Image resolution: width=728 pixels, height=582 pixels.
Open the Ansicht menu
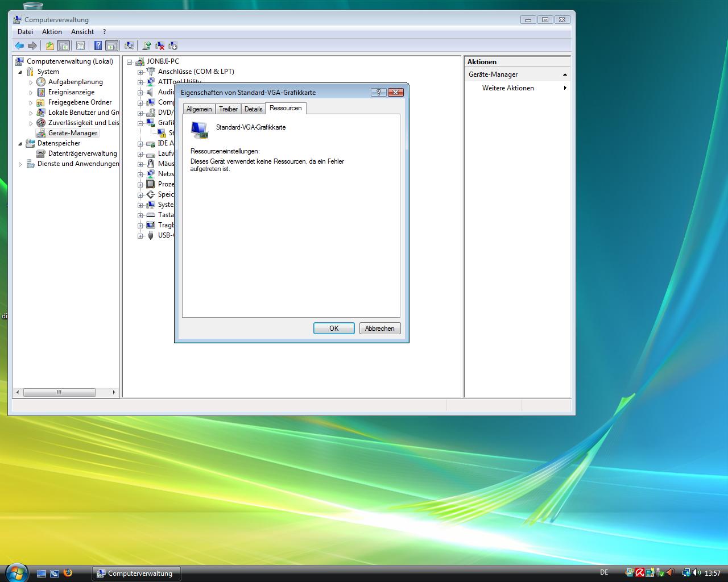pyautogui.click(x=82, y=32)
